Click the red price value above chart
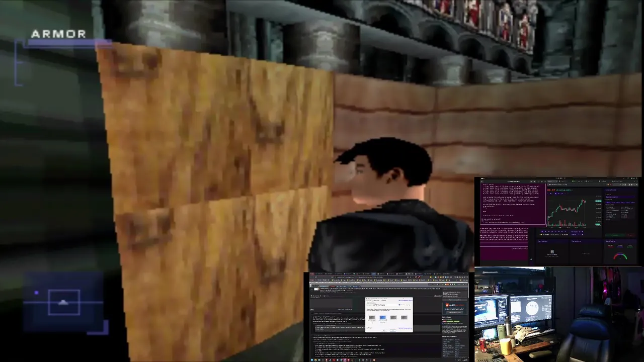This screenshot has height=362, width=644. pyautogui.click(x=551, y=190)
